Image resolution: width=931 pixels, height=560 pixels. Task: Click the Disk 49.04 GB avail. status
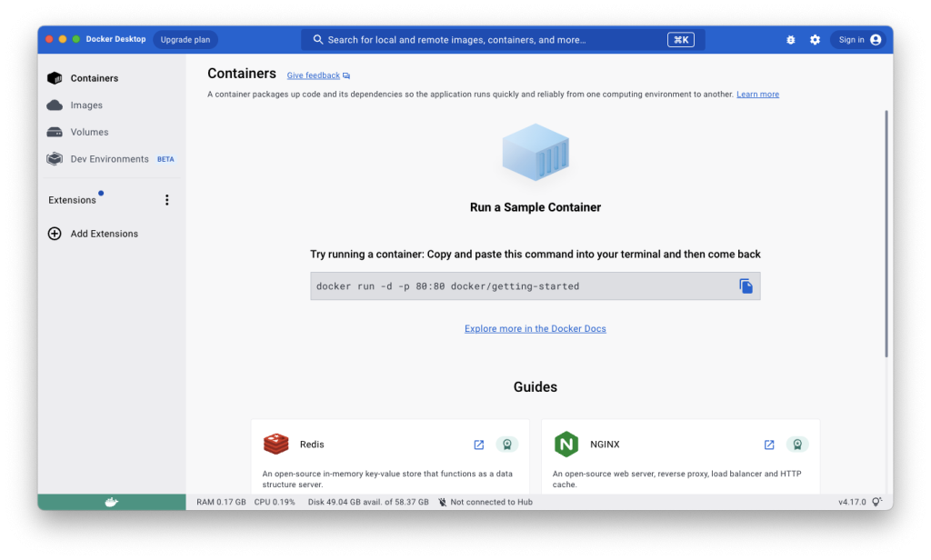point(368,503)
